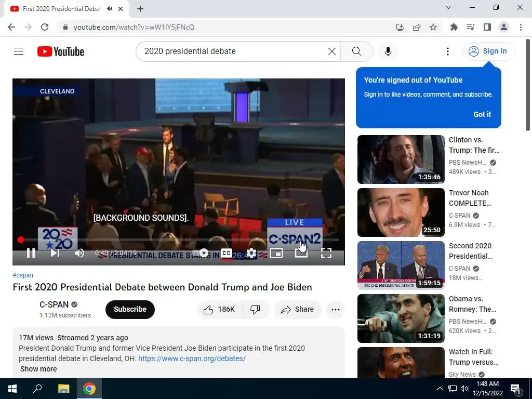532x399 pixels.
Task: Expand description with Show more
Action: tap(38, 369)
